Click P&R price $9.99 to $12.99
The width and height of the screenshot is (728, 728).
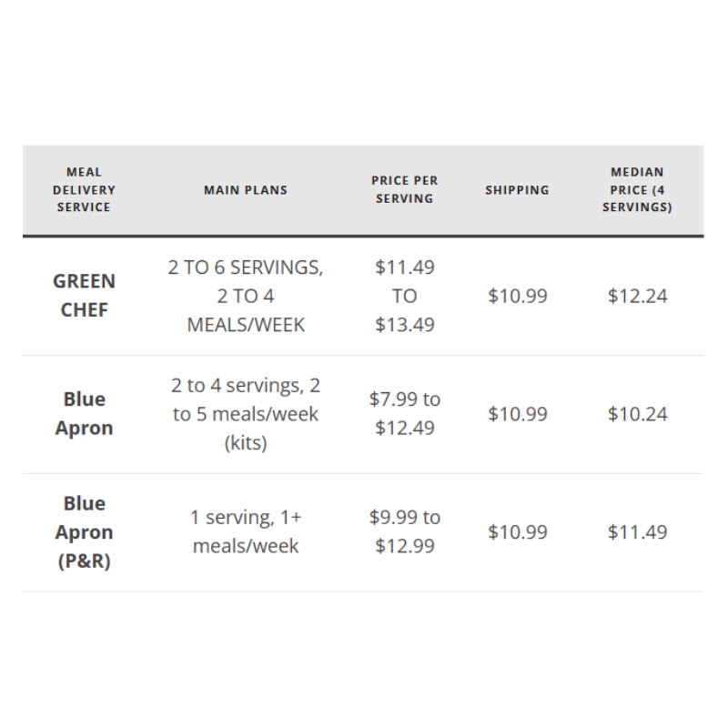[x=404, y=531]
